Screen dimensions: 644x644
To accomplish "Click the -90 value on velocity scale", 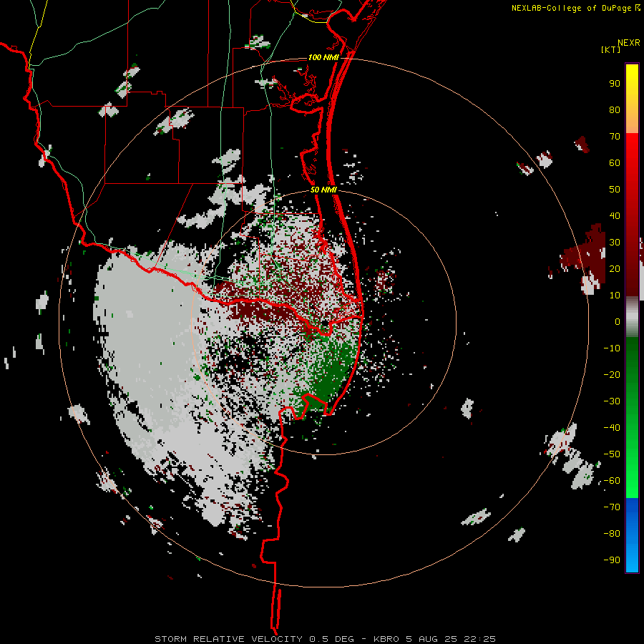I will (x=612, y=560).
